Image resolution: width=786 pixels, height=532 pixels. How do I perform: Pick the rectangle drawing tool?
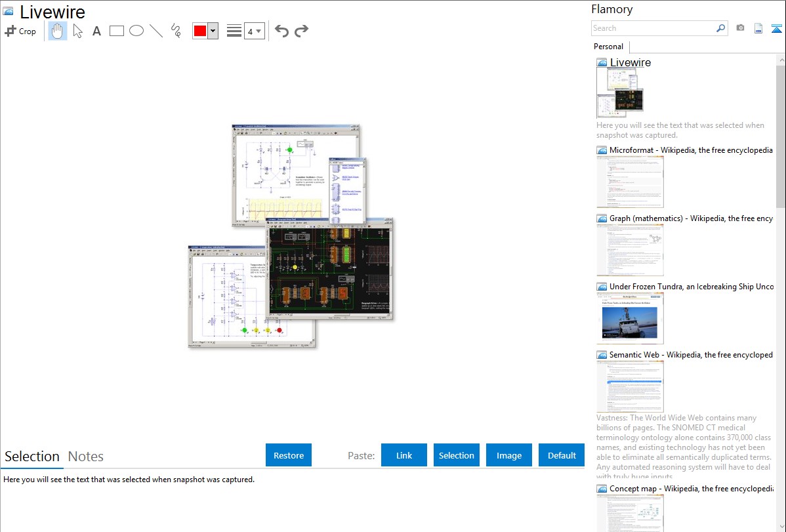tap(116, 31)
